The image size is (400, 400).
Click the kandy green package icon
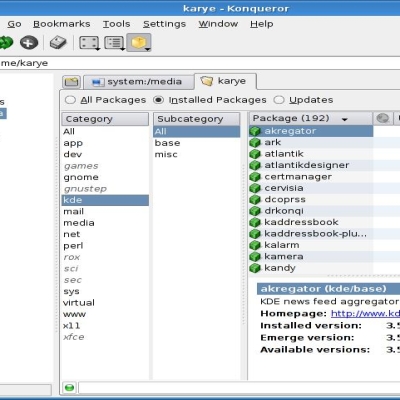pyautogui.click(x=255, y=268)
